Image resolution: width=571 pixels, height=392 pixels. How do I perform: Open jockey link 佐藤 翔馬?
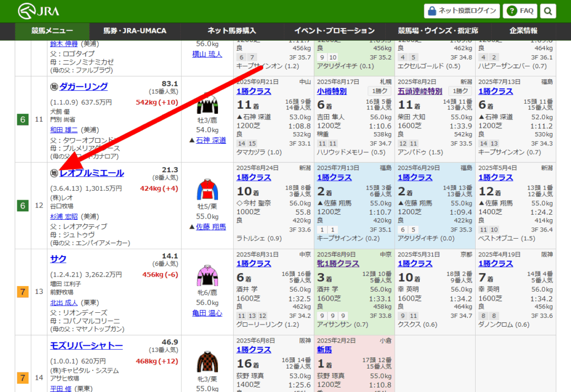pyautogui.click(x=211, y=227)
